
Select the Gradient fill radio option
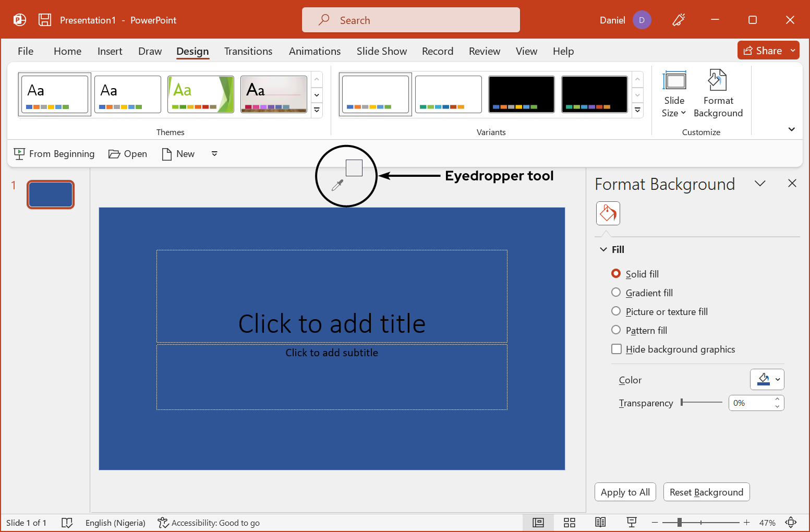tap(616, 293)
